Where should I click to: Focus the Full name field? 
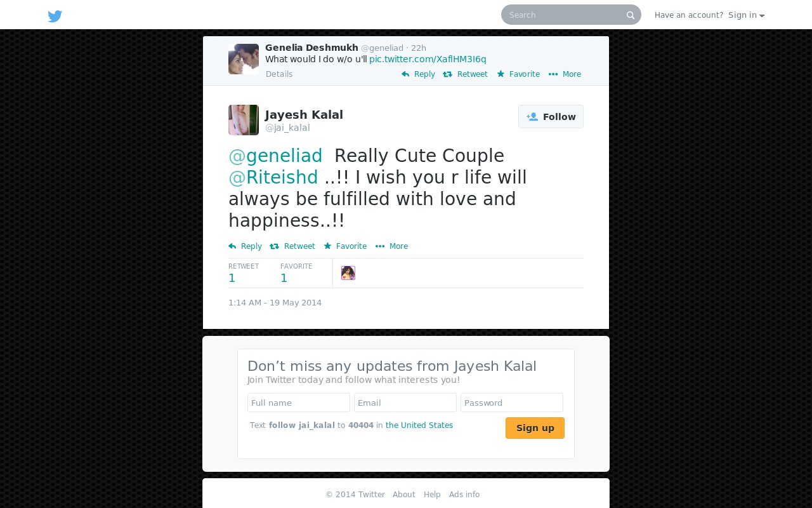tap(299, 403)
